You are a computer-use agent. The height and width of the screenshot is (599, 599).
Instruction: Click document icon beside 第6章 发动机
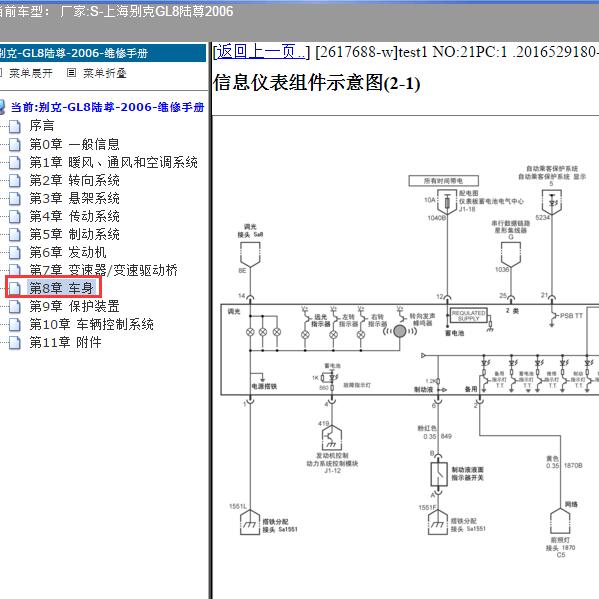[x=15, y=253]
